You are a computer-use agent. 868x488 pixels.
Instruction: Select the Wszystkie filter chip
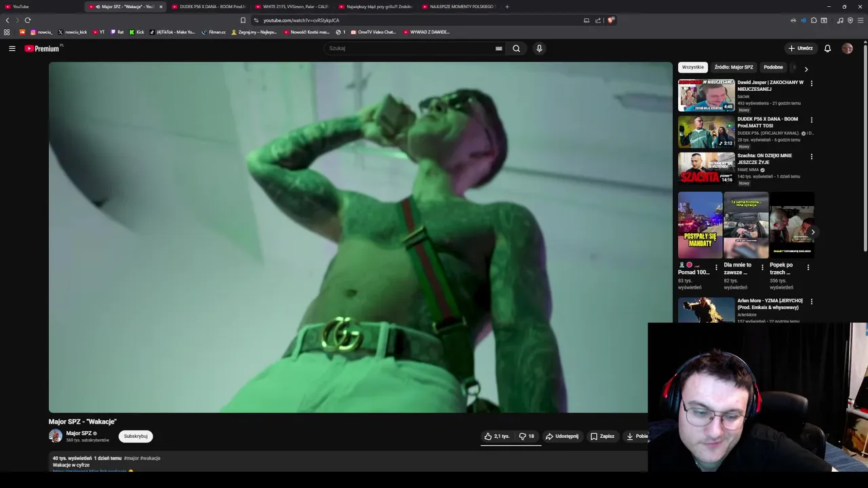pyautogui.click(x=693, y=67)
